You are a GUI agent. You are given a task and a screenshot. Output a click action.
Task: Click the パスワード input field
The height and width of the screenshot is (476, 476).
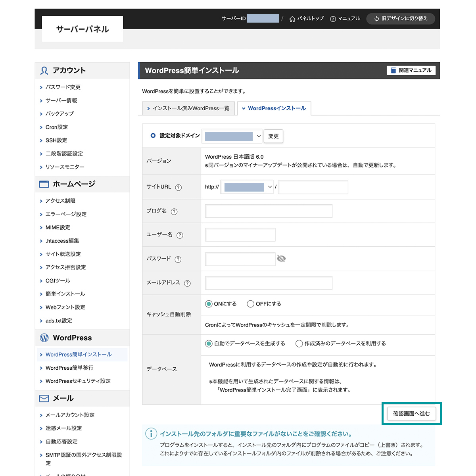[240, 259]
